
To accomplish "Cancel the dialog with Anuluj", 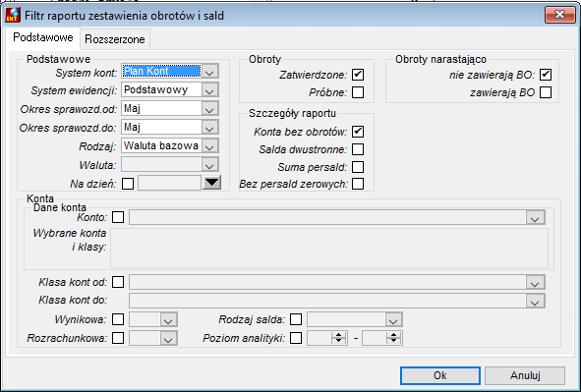I will (525, 375).
